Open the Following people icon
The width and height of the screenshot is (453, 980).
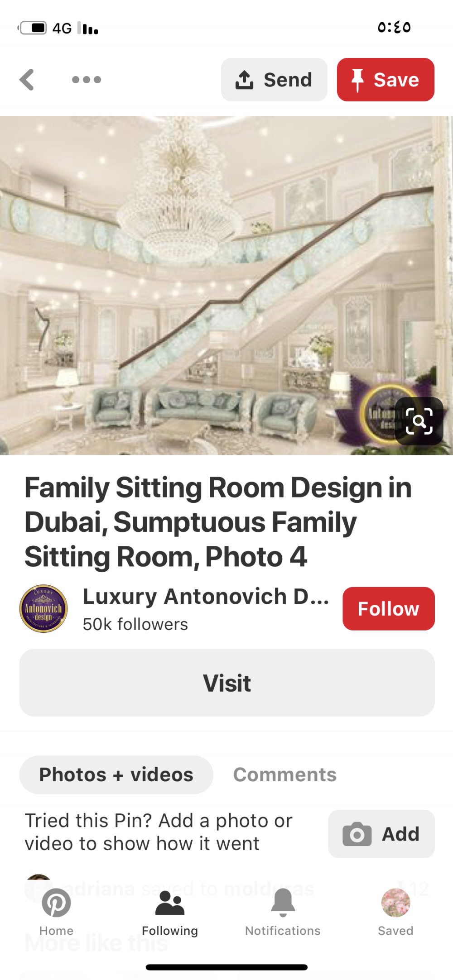click(170, 903)
